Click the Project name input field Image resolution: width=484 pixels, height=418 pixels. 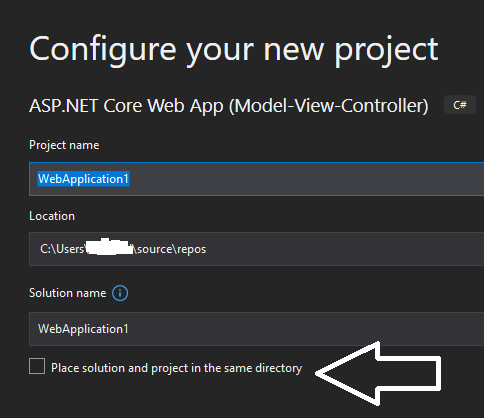pyautogui.click(x=256, y=179)
